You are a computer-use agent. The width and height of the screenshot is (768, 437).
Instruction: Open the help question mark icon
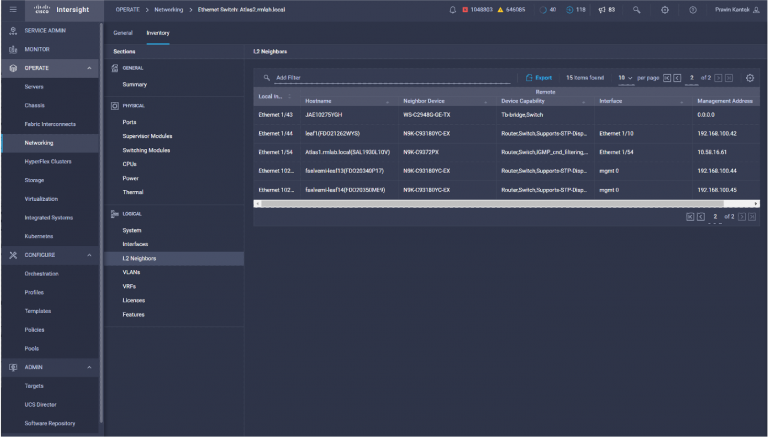point(693,10)
